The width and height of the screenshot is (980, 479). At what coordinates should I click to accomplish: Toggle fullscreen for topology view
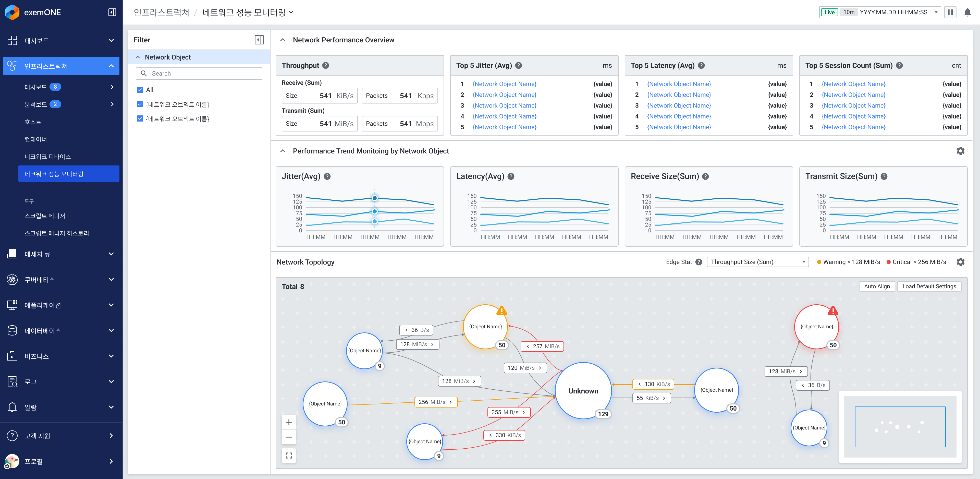coord(289,456)
